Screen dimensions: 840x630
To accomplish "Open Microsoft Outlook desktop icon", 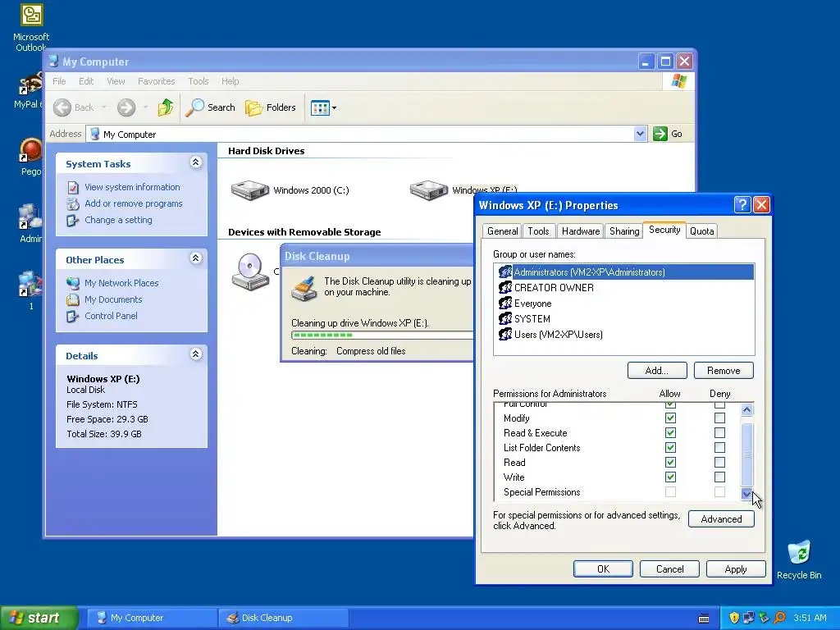I will pos(31,28).
